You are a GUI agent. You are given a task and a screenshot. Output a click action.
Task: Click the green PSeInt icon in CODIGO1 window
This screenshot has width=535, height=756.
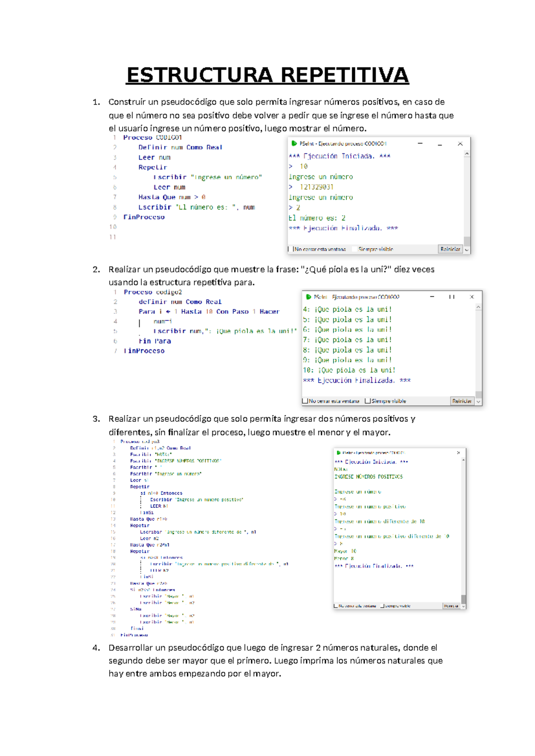click(x=294, y=144)
